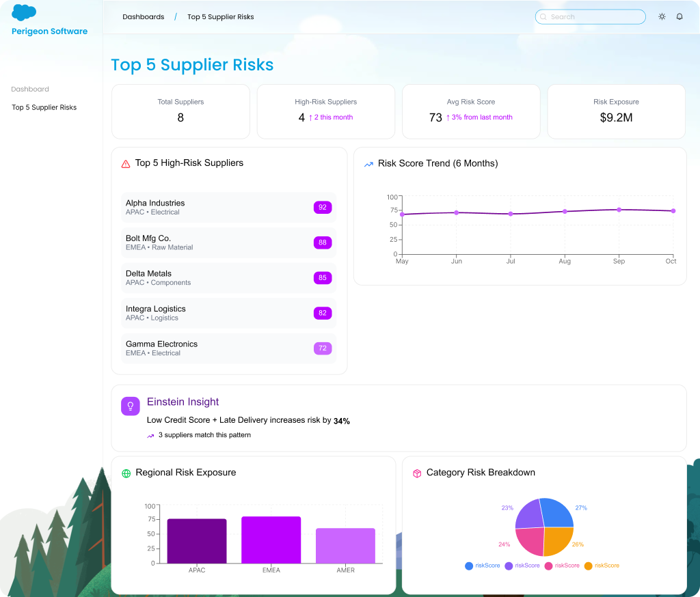Click the cube icon beside Category Risk Breakdown
The width and height of the screenshot is (700, 597).
tap(417, 473)
